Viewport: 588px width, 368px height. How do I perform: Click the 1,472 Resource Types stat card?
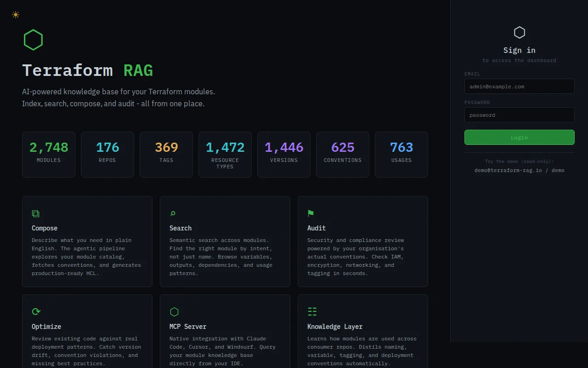pos(225,155)
